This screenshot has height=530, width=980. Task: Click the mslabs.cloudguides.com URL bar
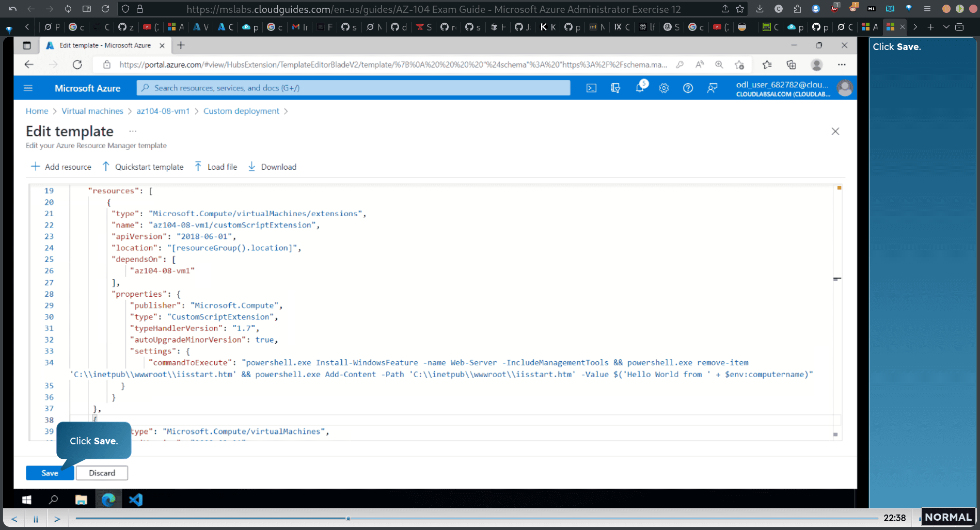433,9
